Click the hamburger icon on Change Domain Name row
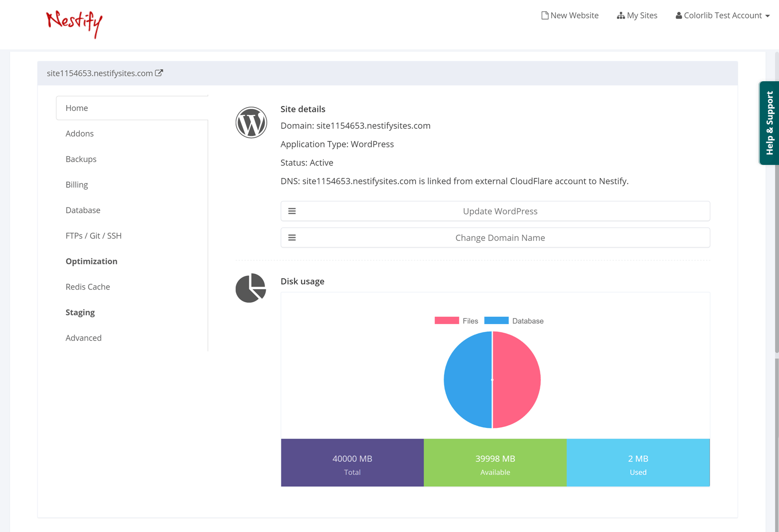Screen dimensions: 779x532 292,238
